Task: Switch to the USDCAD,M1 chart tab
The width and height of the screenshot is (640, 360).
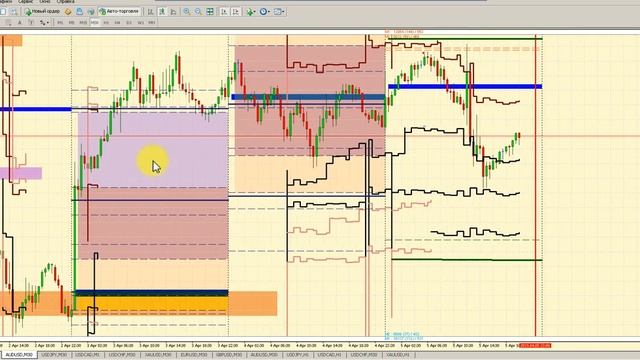Action: (x=88, y=355)
